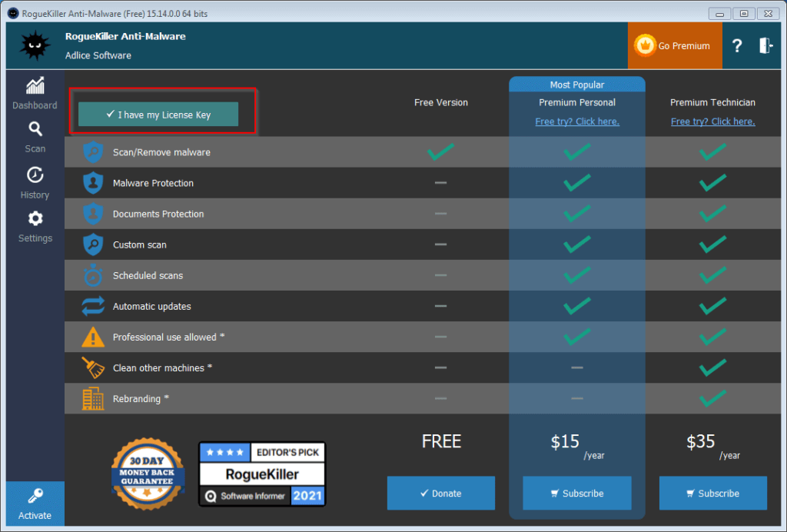Click the question mark help icon

tap(737, 46)
